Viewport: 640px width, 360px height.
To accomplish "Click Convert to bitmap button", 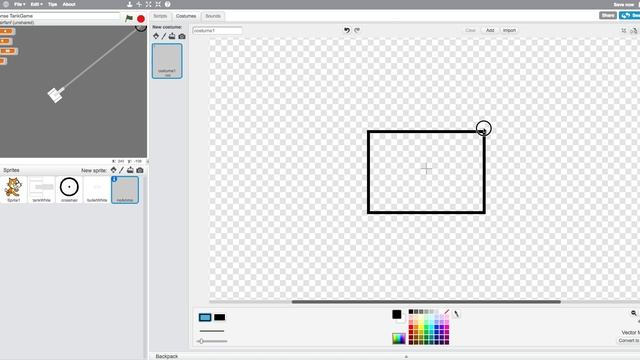I will [x=629, y=340].
